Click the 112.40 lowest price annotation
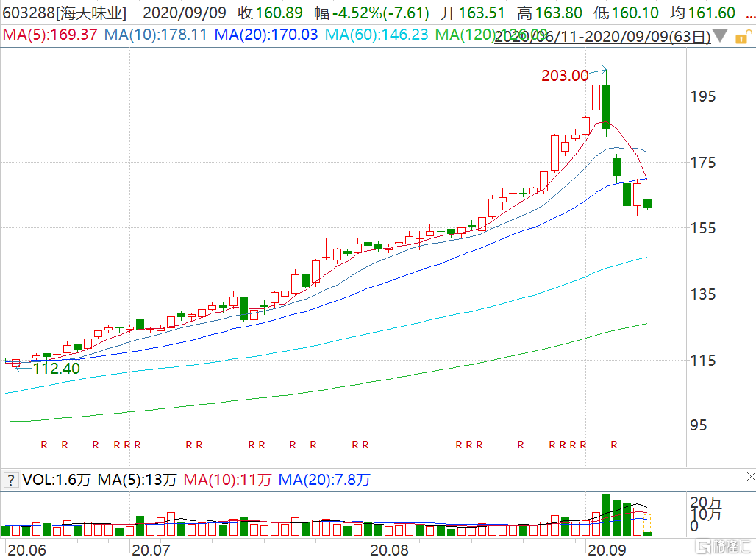 [57, 369]
